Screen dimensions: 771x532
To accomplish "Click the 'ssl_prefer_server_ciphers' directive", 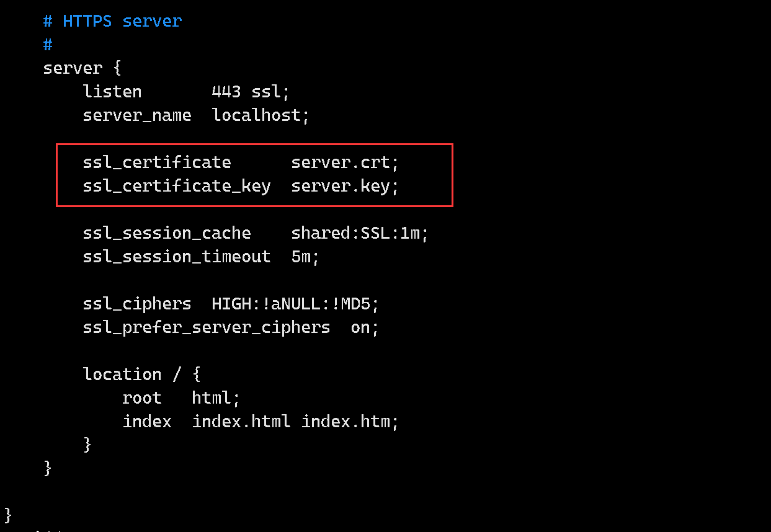I will coord(207,327).
